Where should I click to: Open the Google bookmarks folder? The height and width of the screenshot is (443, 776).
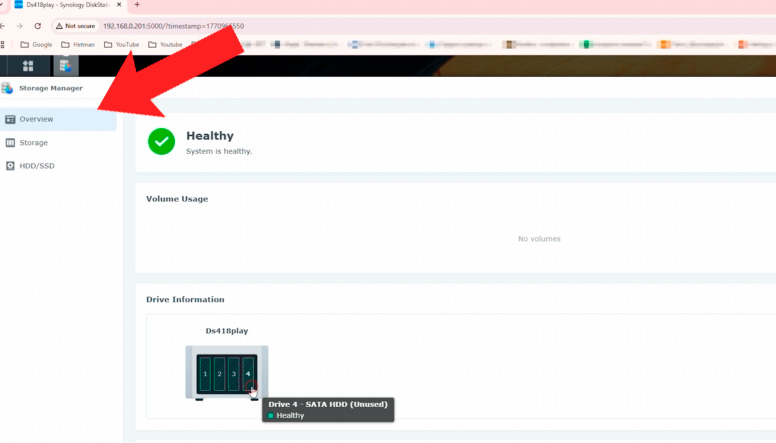click(36, 45)
